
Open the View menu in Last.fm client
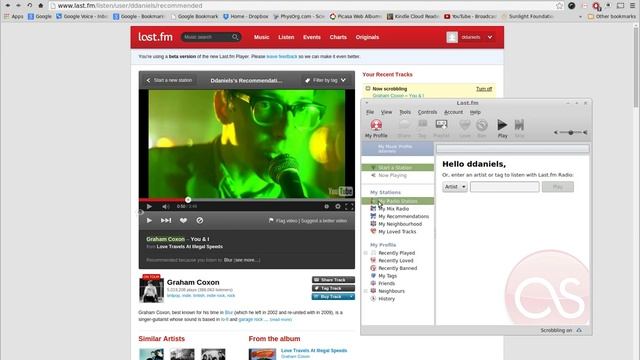pyautogui.click(x=386, y=112)
